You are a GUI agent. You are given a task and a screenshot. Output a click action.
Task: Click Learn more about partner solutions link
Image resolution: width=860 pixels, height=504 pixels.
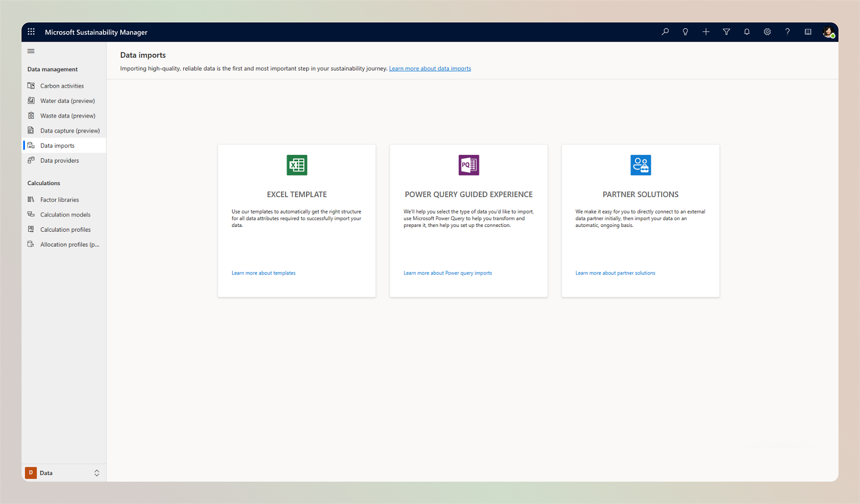(x=615, y=272)
